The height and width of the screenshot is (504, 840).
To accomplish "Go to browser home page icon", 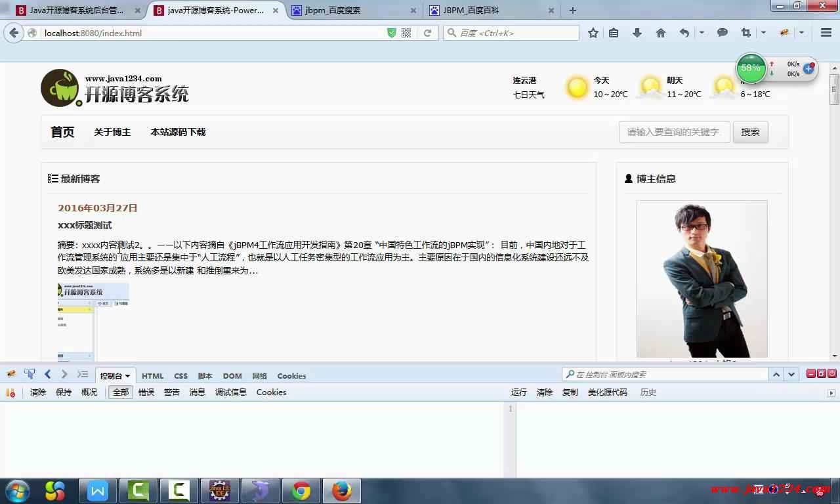I will (x=661, y=33).
